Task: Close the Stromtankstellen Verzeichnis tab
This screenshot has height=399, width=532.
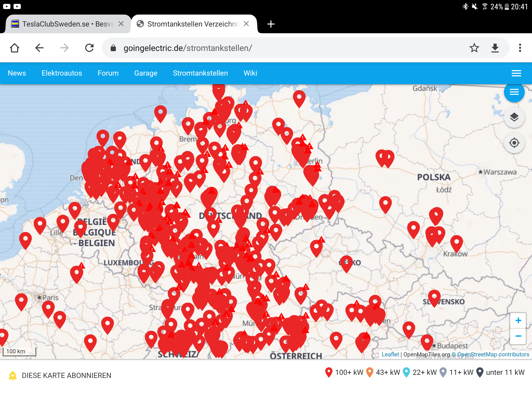Action: [x=247, y=24]
